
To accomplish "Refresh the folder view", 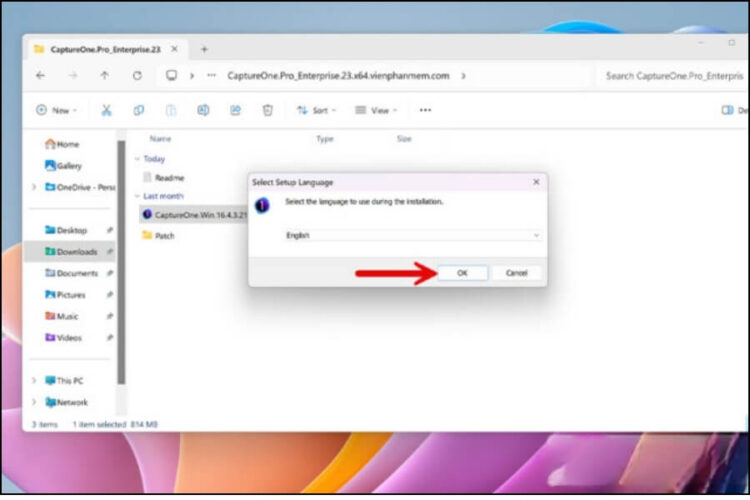I will point(137,76).
